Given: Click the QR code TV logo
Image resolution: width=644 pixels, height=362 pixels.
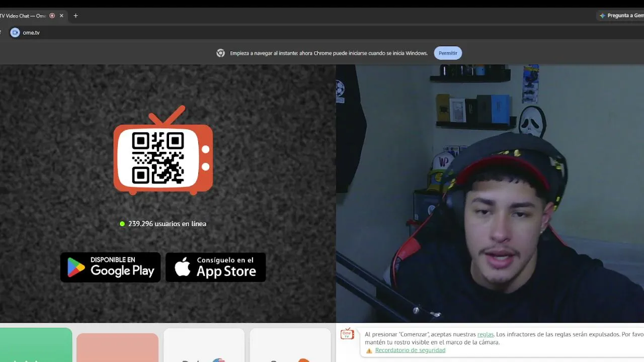Looking at the screenshot, I should (163, 150).
